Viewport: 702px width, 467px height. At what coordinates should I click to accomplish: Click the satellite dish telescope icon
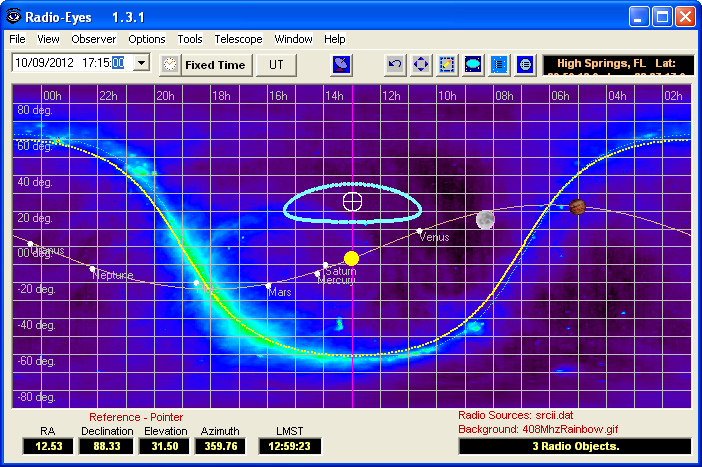[x=342, y=65]
